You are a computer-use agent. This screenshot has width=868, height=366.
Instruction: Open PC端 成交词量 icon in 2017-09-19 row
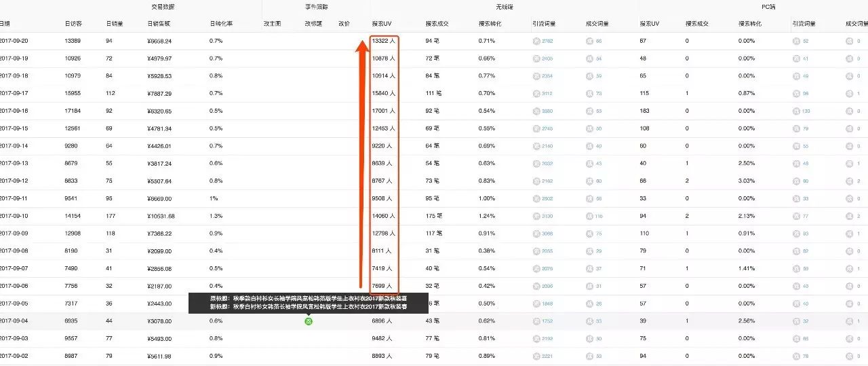(x=849, y=58)
